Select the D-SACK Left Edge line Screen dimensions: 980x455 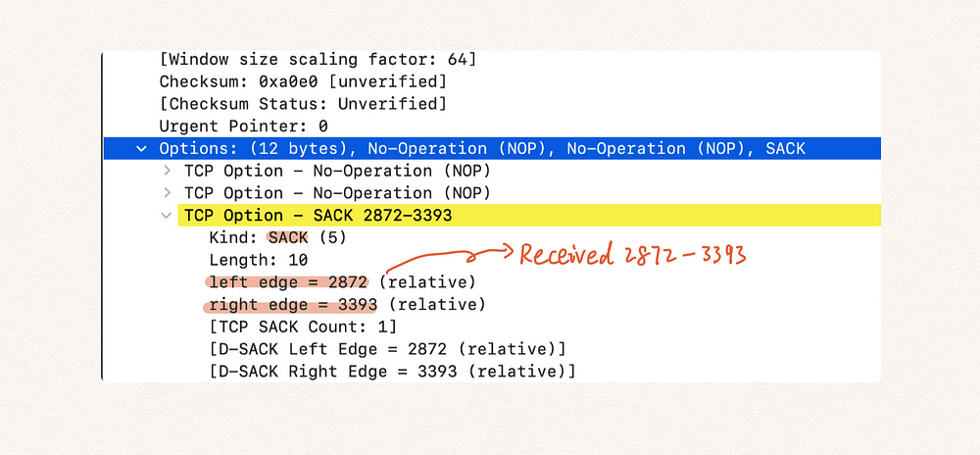tap(387, 349)
